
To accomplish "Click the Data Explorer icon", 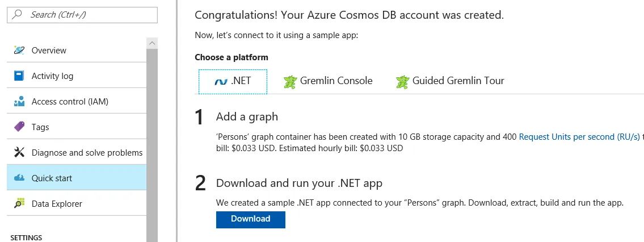I will tap(19, 203).
